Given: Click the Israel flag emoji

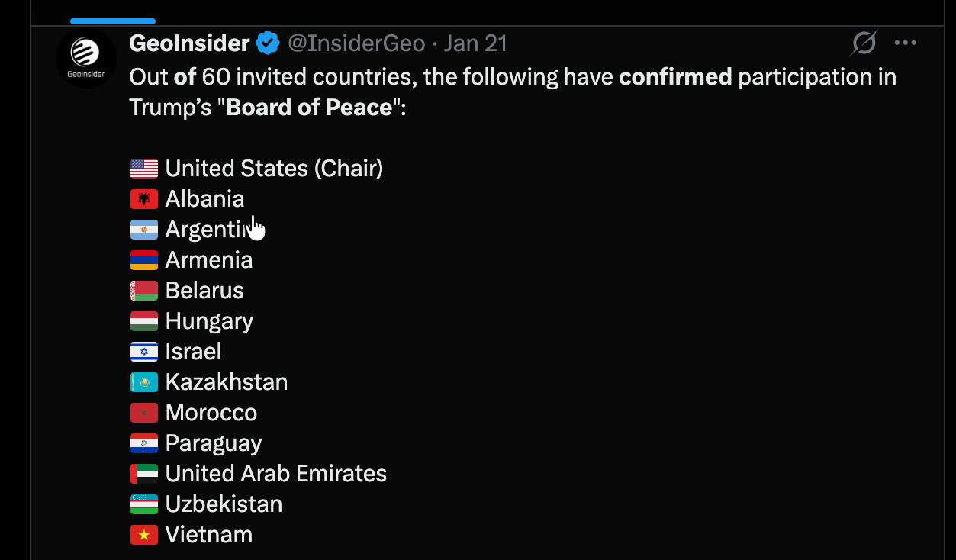Looking at the screenshot, I should (144, 352).
